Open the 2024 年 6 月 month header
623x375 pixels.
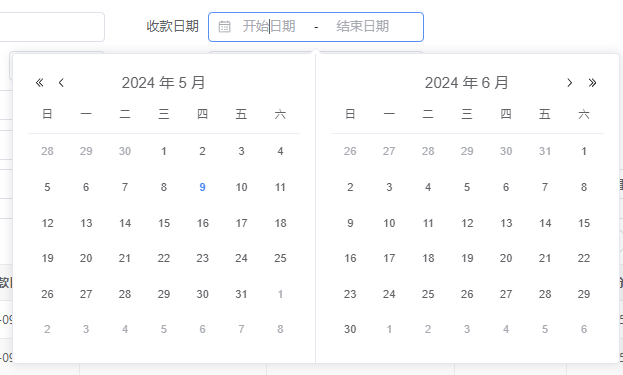point(466,83)
